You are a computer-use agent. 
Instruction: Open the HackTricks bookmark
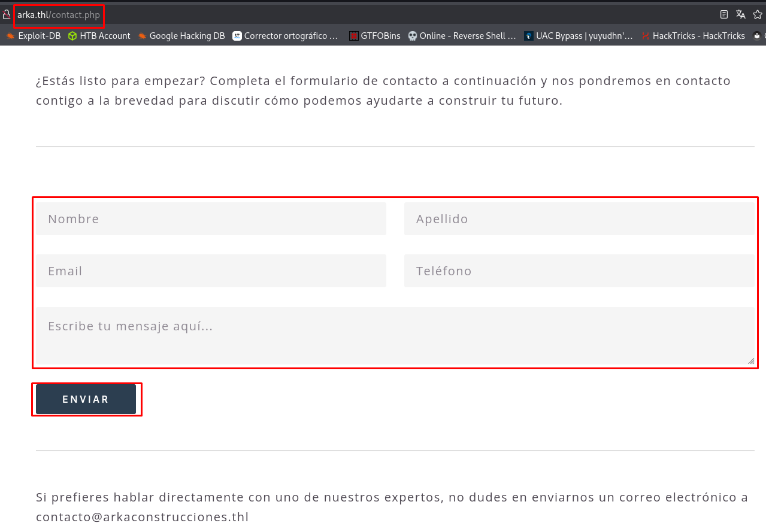click(693, 36)
